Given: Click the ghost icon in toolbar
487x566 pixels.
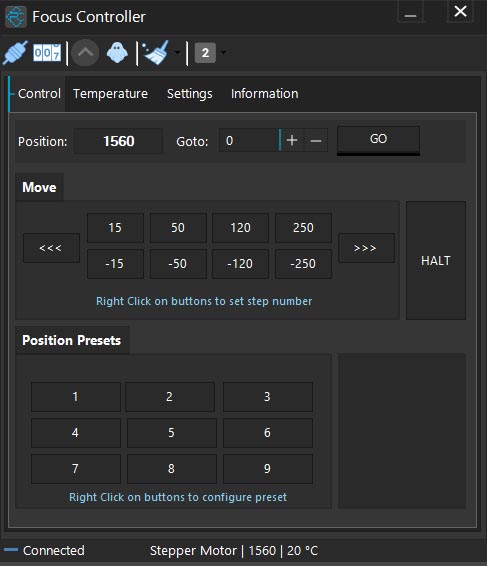Looking at the screenshot, I should (117, 53).
